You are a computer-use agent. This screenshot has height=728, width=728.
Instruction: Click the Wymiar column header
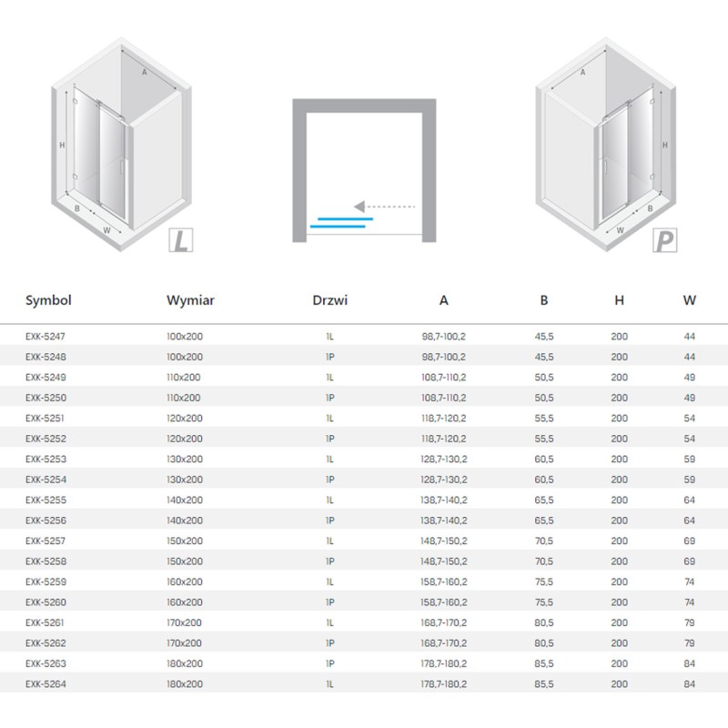pyautogui.click(x=190, y=300)
